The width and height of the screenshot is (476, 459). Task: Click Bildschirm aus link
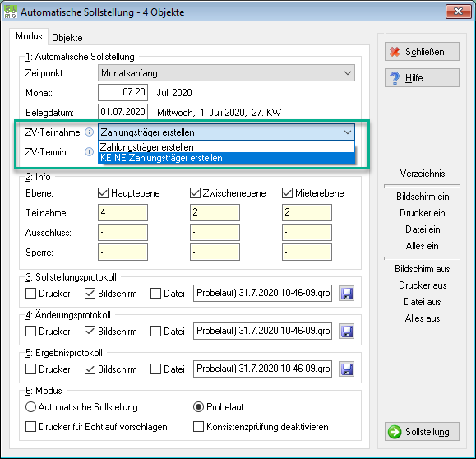click(x=422, y=269)
